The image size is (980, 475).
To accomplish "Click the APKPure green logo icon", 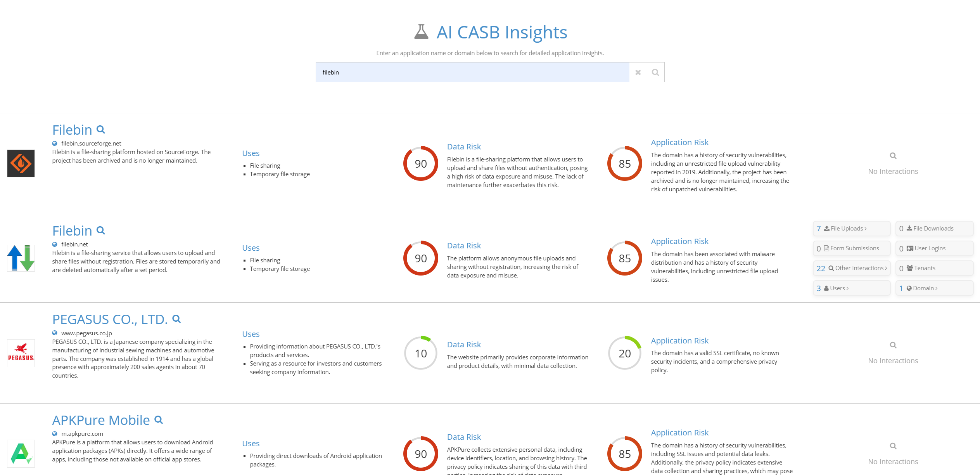I will [21, 453].
